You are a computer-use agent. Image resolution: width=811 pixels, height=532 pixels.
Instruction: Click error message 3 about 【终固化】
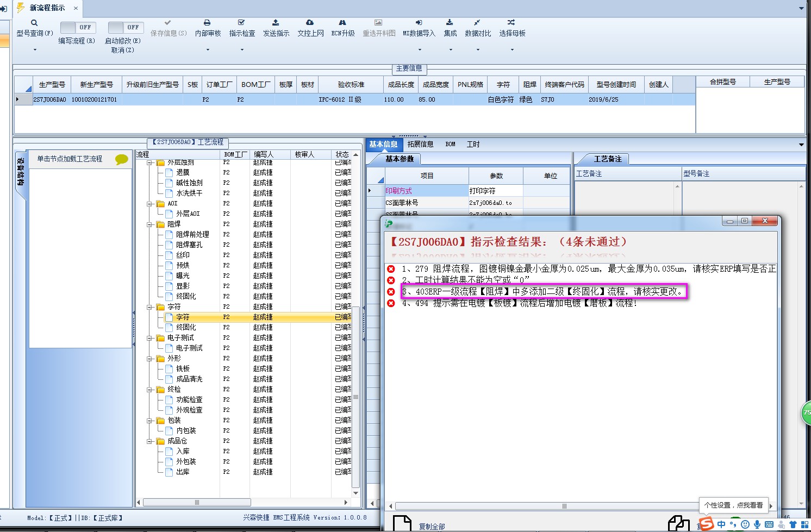[544, 291]
